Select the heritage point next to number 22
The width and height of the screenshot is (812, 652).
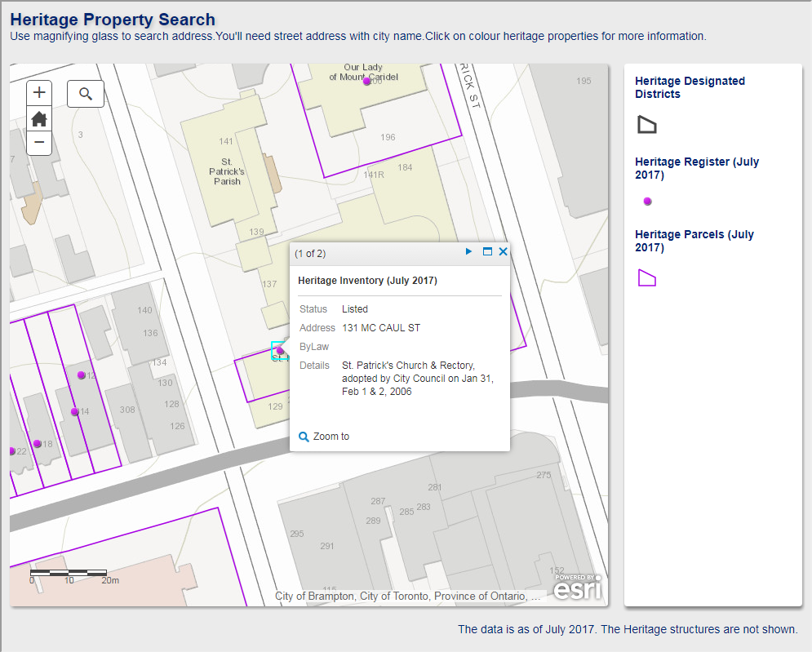click(12, 451)
